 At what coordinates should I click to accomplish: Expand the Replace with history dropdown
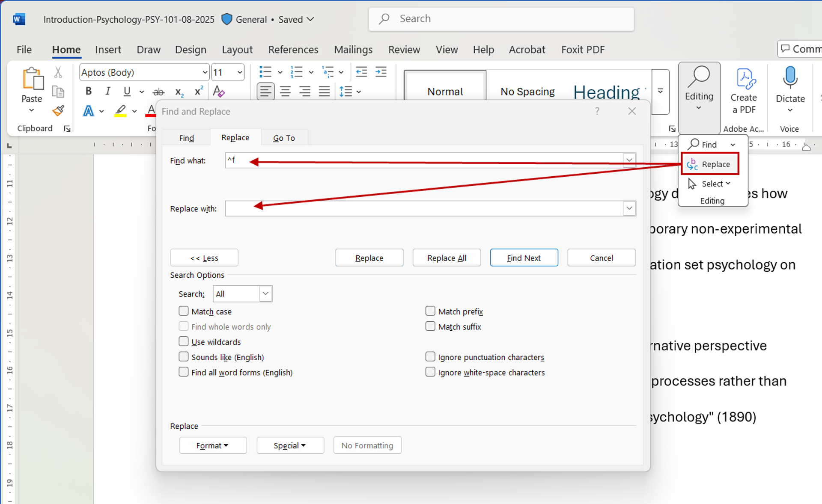pos(629,208)
